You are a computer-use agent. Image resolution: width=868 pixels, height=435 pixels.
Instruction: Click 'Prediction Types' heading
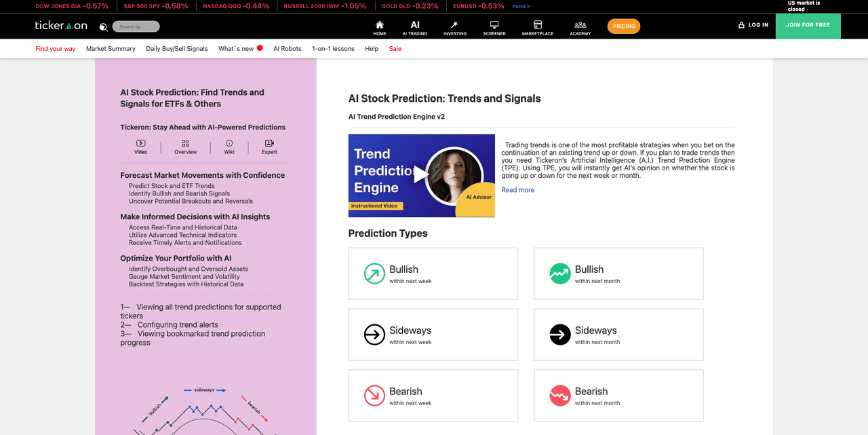click(x=388, y=233)
